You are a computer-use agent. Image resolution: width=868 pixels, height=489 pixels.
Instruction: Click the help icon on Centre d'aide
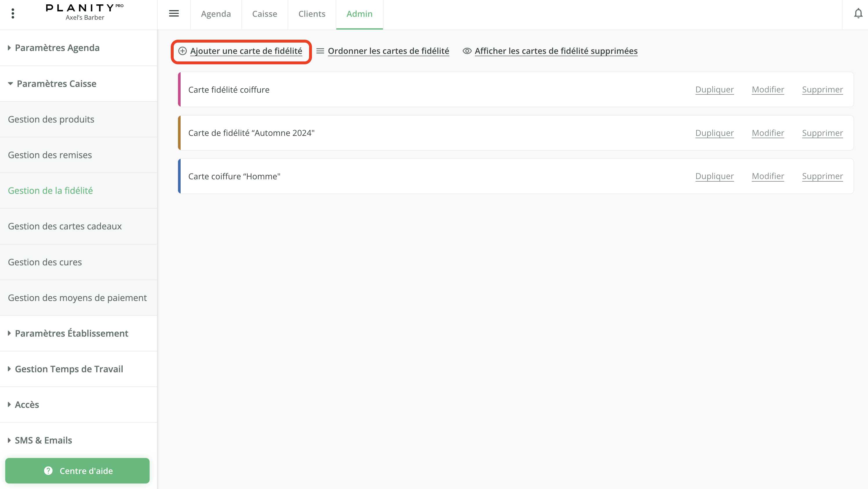(x=48, y=470)
